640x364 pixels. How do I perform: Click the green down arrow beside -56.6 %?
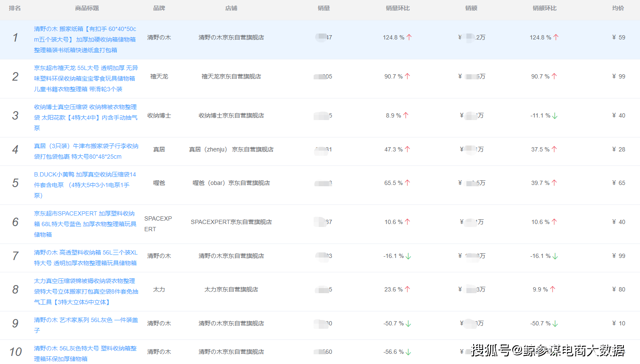tap(408, 352)
